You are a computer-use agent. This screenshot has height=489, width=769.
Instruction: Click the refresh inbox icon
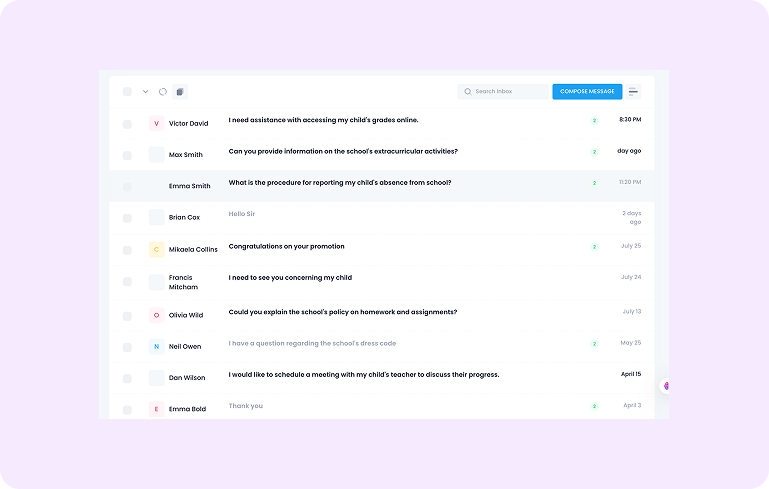[x=163, y=92]
